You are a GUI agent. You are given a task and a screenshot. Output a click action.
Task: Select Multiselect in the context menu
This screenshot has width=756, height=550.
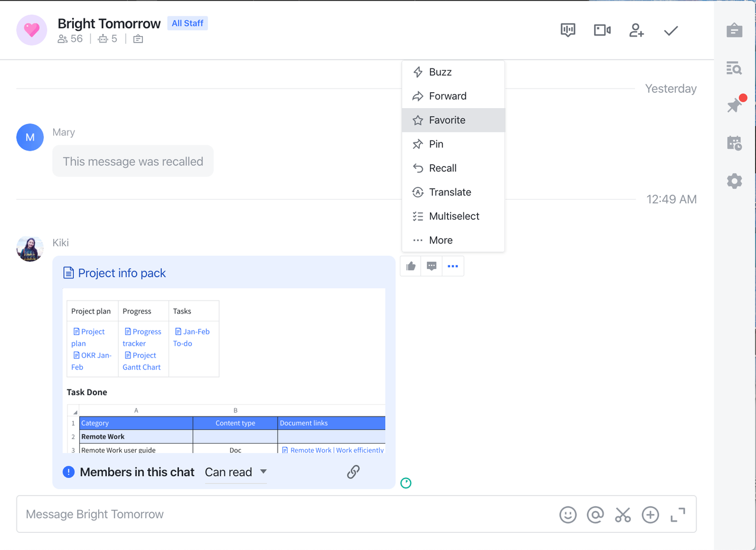pyautogui.click(x=453, y=216)
